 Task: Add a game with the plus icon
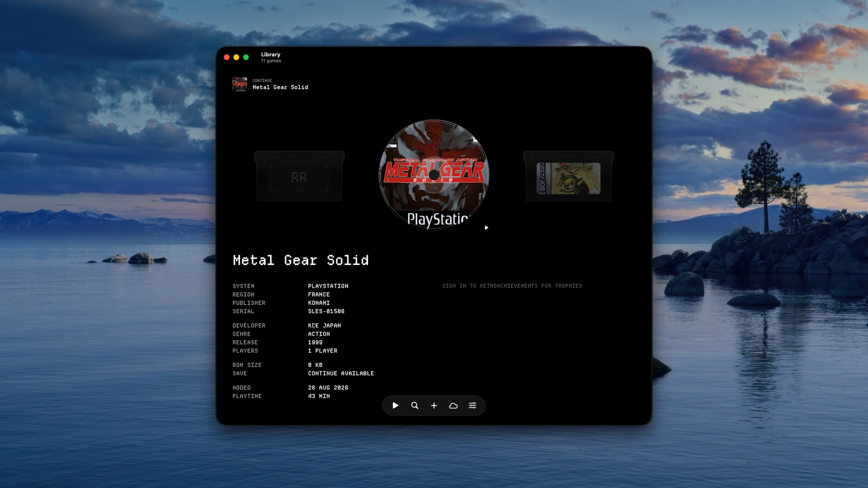click(x=434, y=406)
